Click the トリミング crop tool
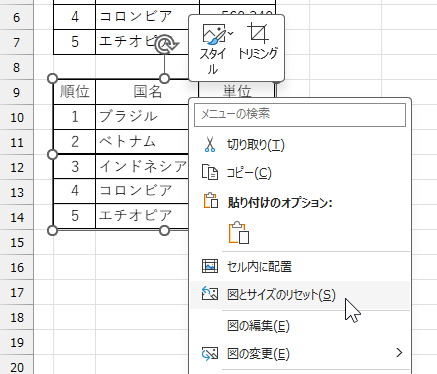Viewport: 437px width, 374px height. (x=258, y=42)
